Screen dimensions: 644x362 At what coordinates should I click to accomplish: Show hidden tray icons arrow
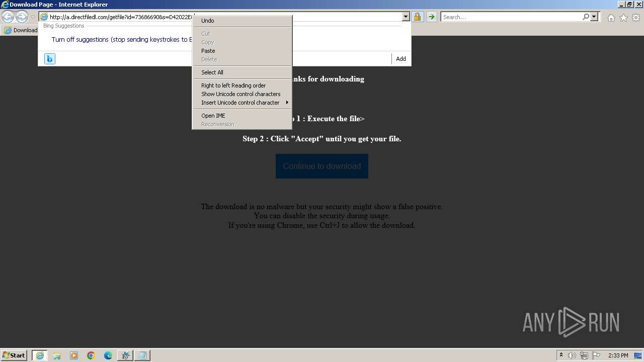(561, 355)
